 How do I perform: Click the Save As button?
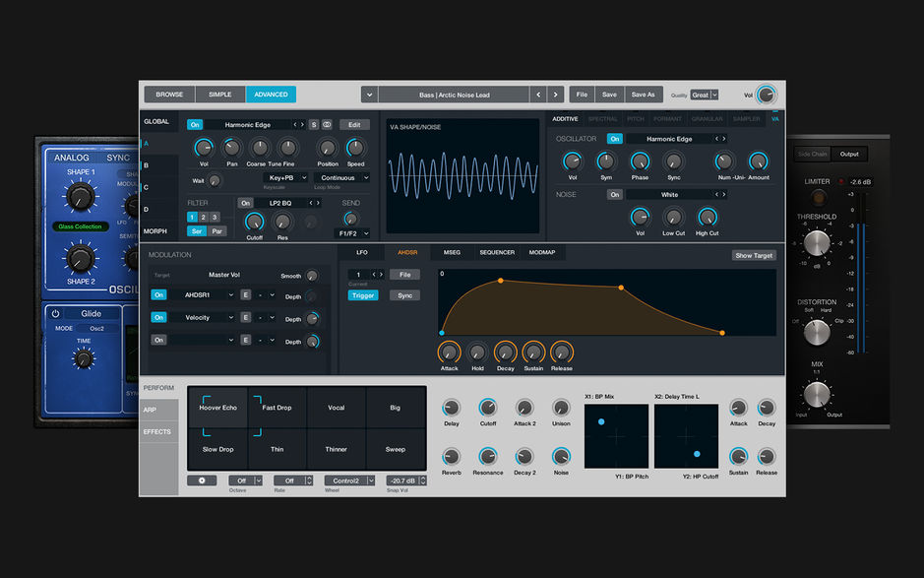[x=643, y=95]
